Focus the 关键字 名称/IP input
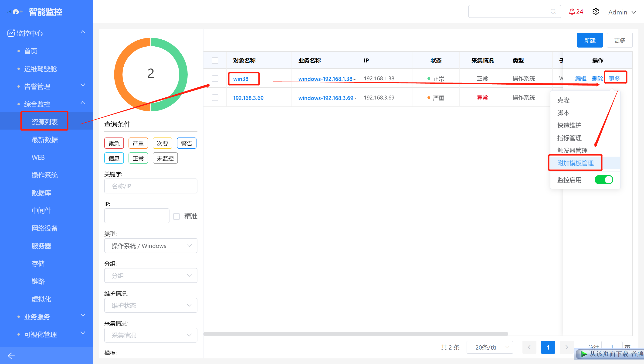The height and width of the screenshot is (364, 644). (151, 186)
